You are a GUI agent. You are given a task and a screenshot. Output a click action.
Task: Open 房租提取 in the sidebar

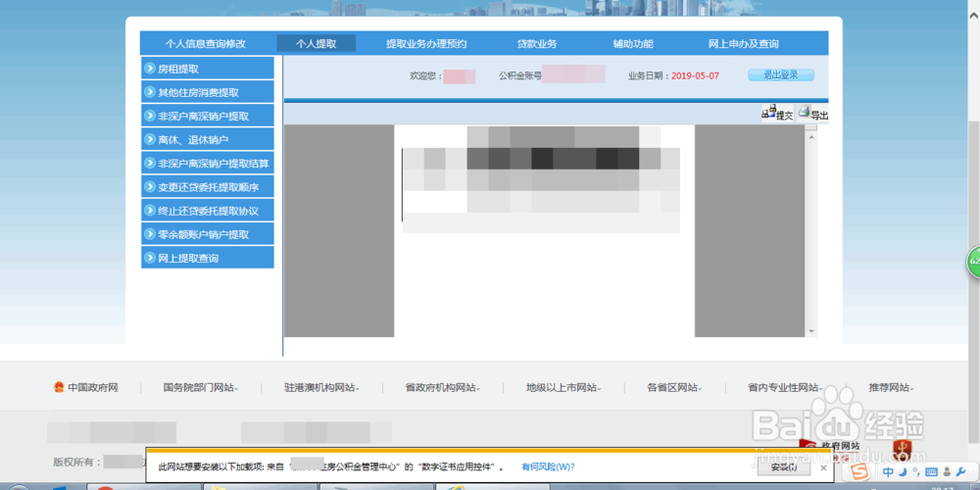coord(208,69)
